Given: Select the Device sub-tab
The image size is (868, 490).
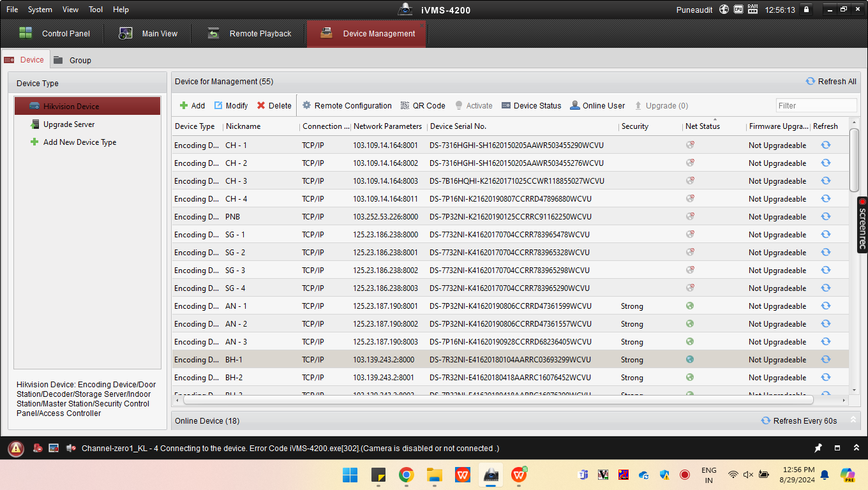Looking at the screenshot, I should [x=25, y=60].
